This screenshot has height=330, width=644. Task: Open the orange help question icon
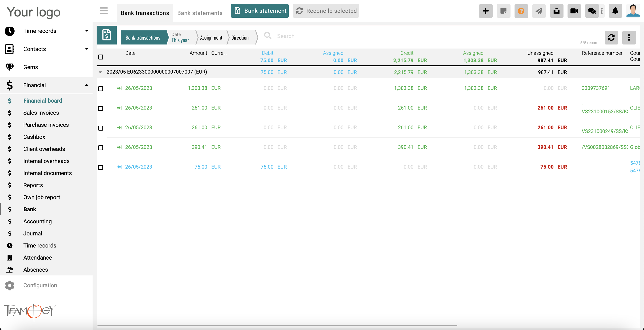coord(521,11)
